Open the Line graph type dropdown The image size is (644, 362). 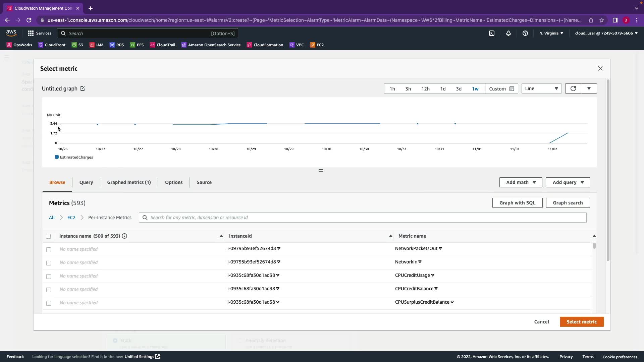pos(541,88)
